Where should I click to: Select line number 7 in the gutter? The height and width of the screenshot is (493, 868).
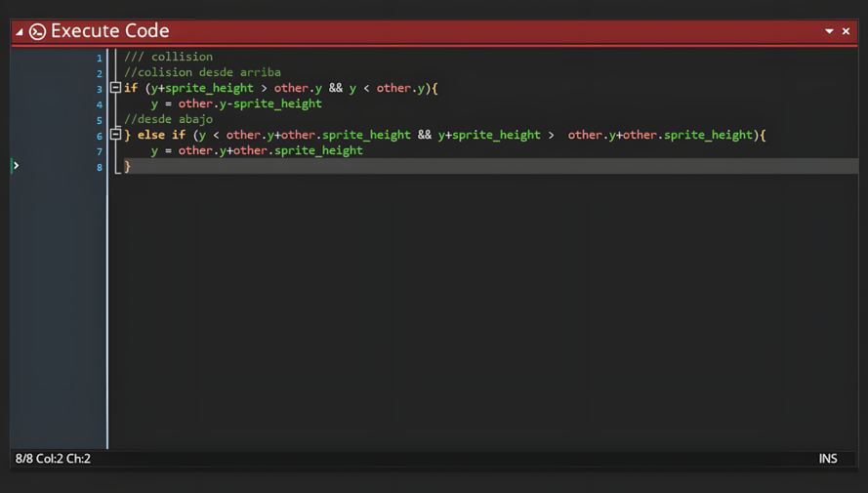point(100,151)
